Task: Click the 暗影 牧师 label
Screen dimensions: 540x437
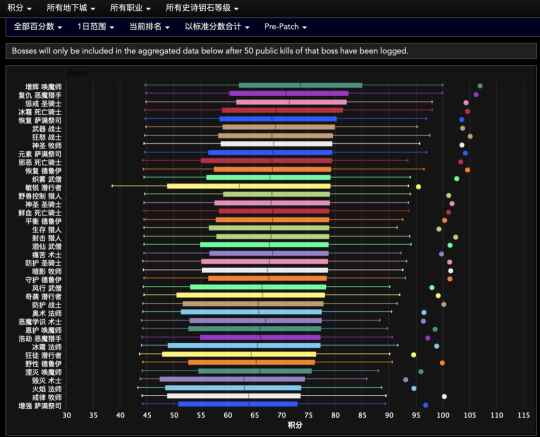Action: 47,272
